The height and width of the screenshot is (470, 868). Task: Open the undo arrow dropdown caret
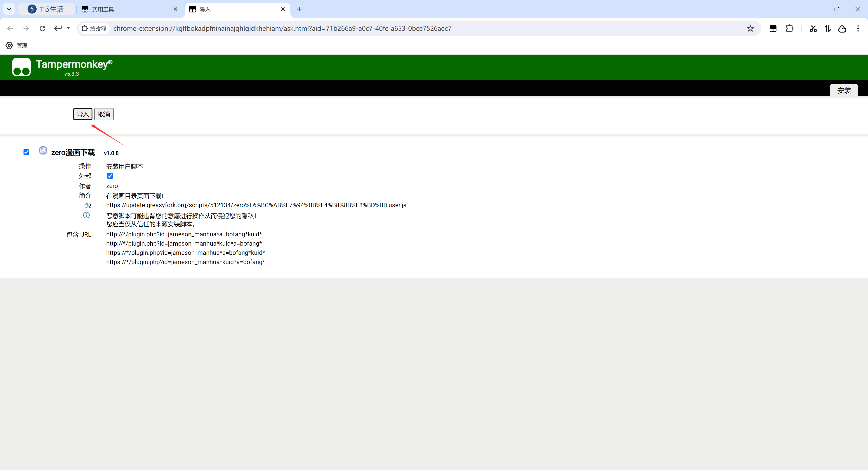(x=68, y=28)
